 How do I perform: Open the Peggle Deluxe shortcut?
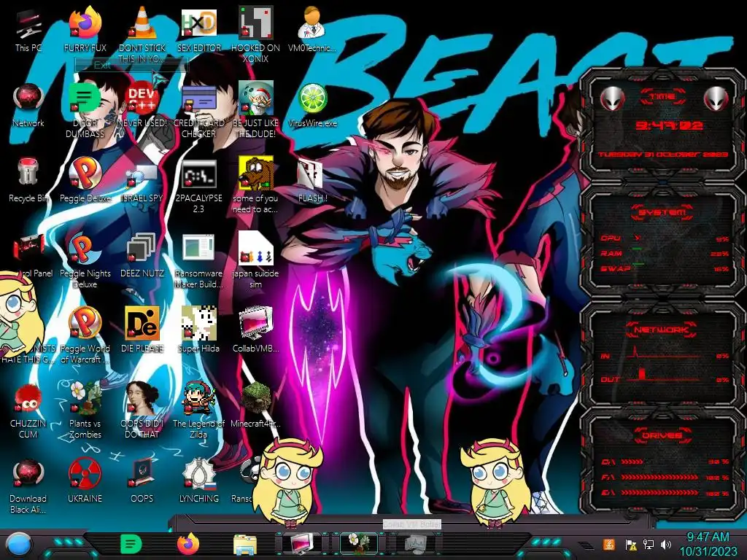pyautogui.click(x=85, y=181)
